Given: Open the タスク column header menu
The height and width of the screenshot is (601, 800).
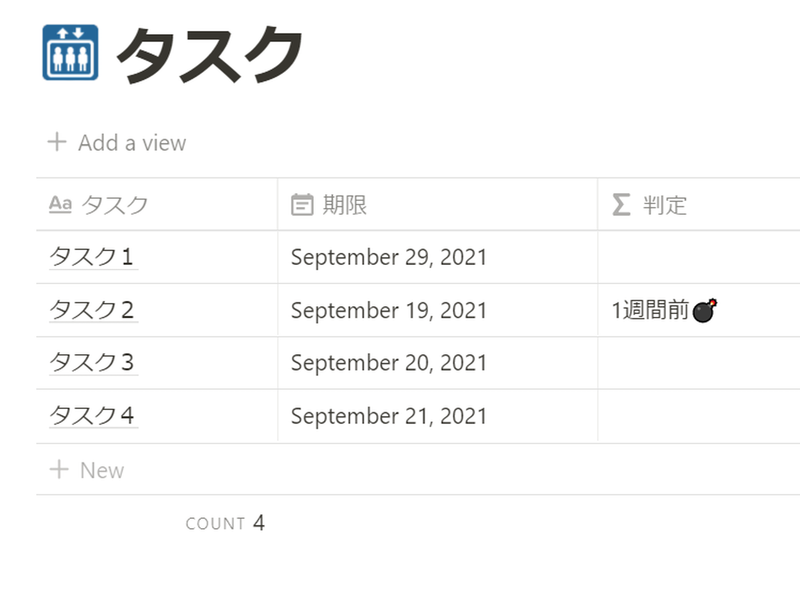Looking at the screenshot, I should pos(114,205).
